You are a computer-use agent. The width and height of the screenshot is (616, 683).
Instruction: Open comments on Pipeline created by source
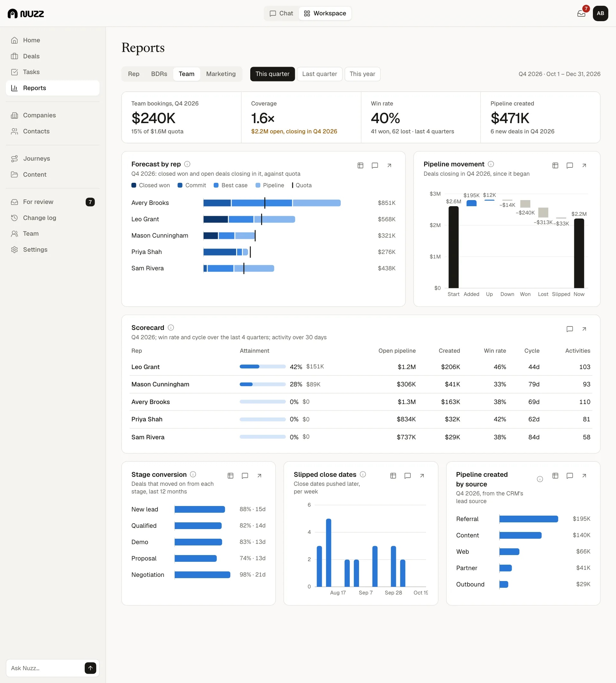pyautogui.click(x=569, y=476)
